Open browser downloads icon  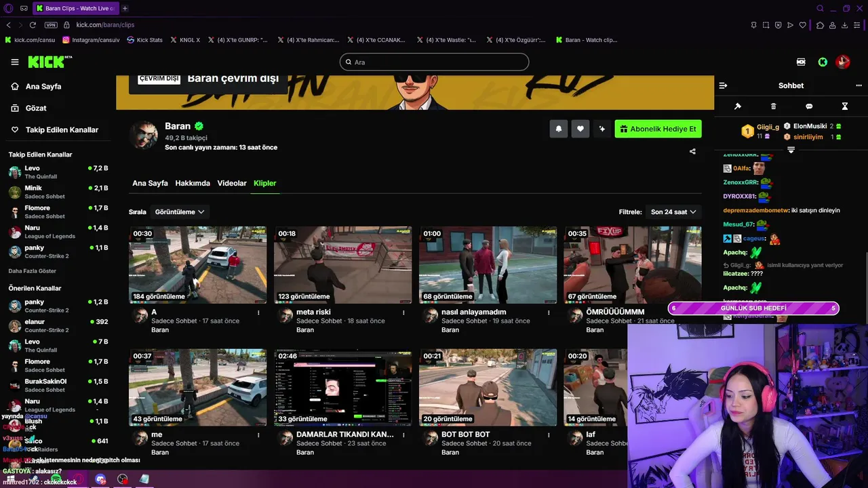pyautogui.click(x=845, y=25)
